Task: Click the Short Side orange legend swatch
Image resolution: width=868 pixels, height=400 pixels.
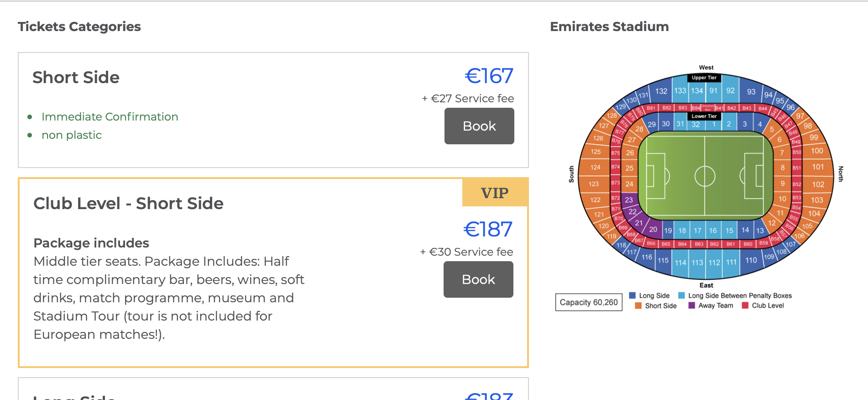Action: click(x=638, y=305)
